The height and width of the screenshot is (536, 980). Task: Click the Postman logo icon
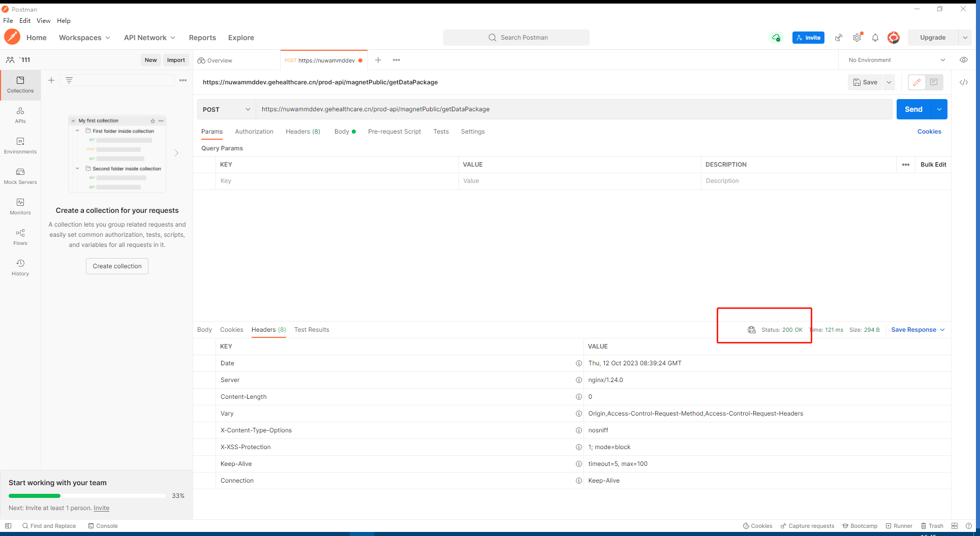[x=12, y=37]
